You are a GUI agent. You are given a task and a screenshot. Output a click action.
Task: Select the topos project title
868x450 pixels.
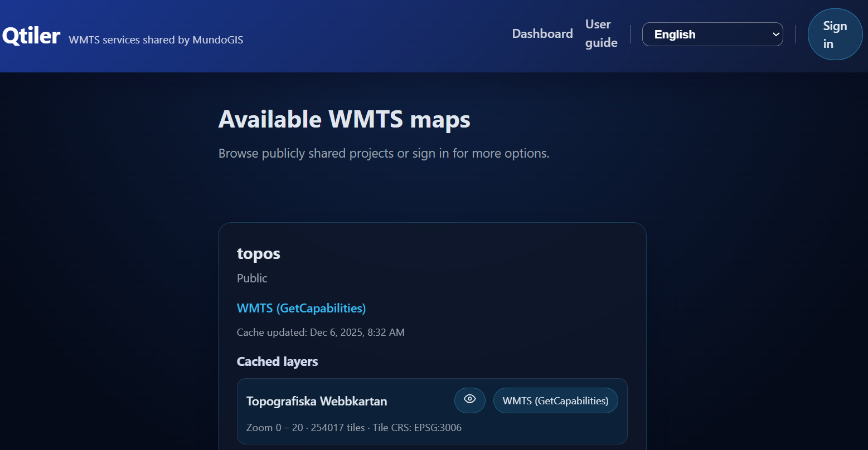[259, 254]
